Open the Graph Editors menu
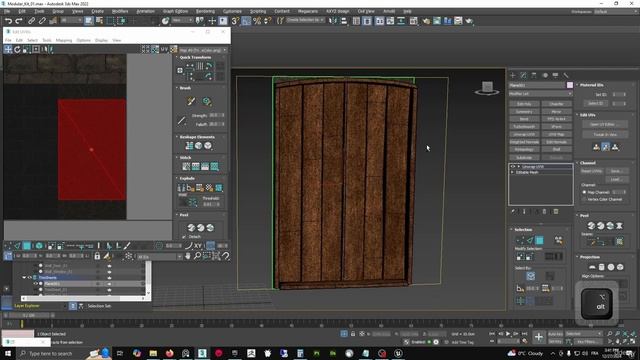 [176, 11]
